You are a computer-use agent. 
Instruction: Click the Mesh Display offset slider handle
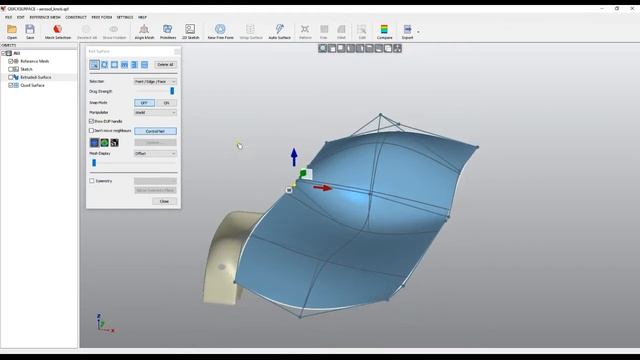94,162
